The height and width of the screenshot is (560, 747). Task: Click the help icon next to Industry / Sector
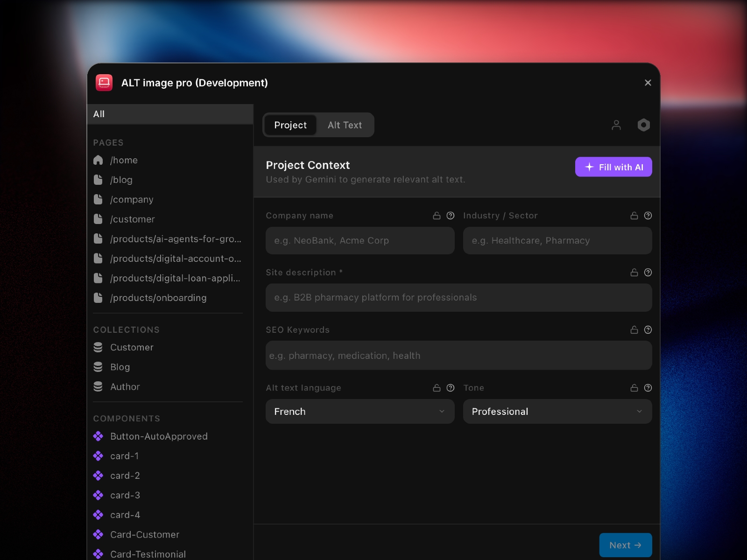648,216
